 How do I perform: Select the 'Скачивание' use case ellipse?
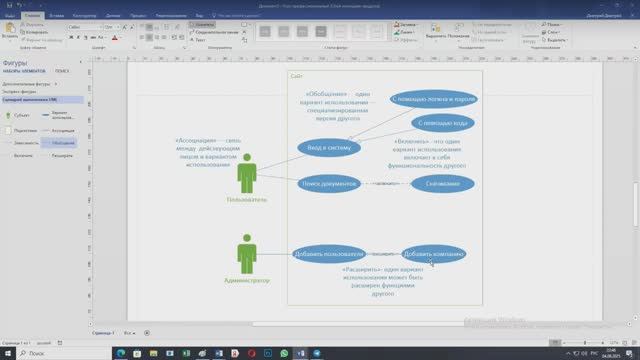click(442, 184)
